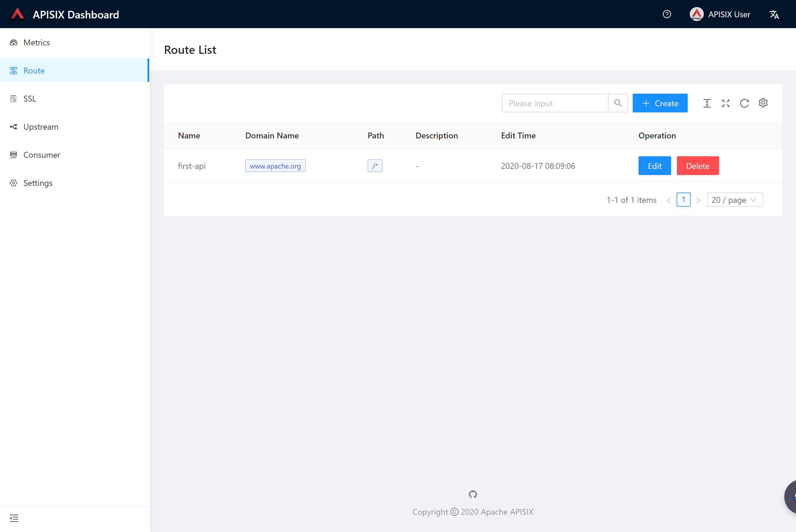Image resolution: width=796 pixels, height=532 pixels.
Task: Click the table density icon
Action: 707,103
